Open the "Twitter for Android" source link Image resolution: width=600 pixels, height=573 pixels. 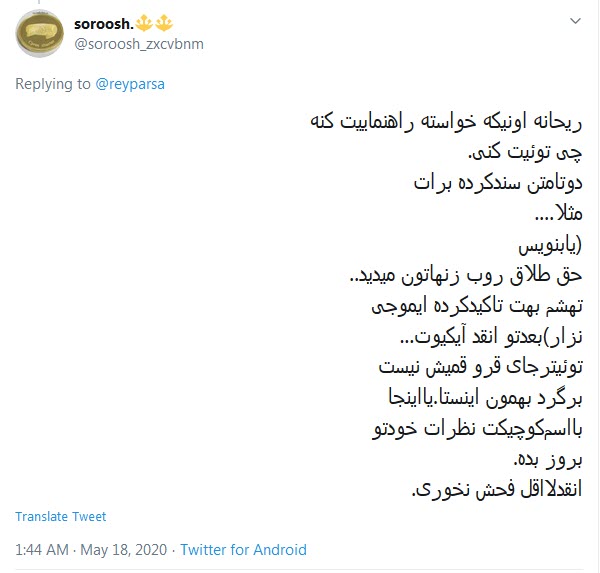tap(243, 549)
